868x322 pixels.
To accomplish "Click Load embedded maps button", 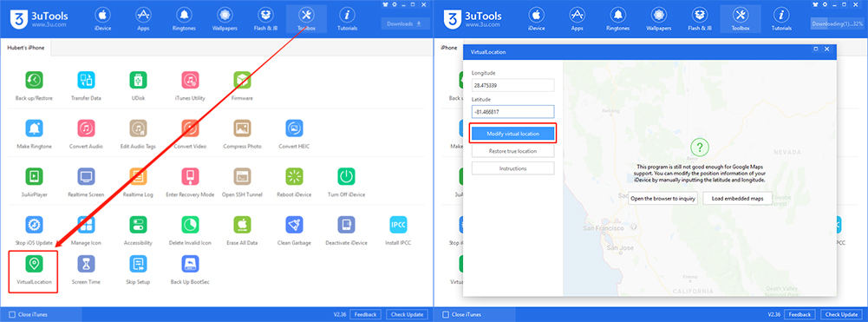I will tap(737, 199).
